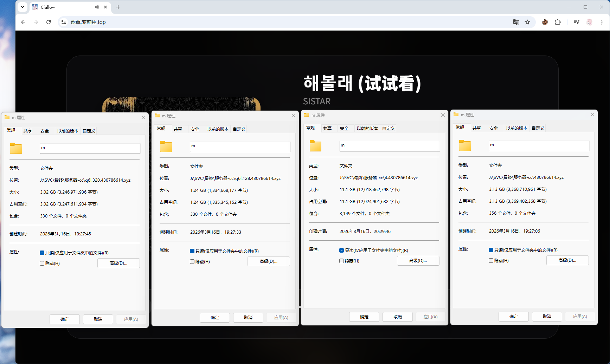Screen dimensions: 610x364
Task: Open the browser extensions puzzle icon
Action: coord(558,22)
